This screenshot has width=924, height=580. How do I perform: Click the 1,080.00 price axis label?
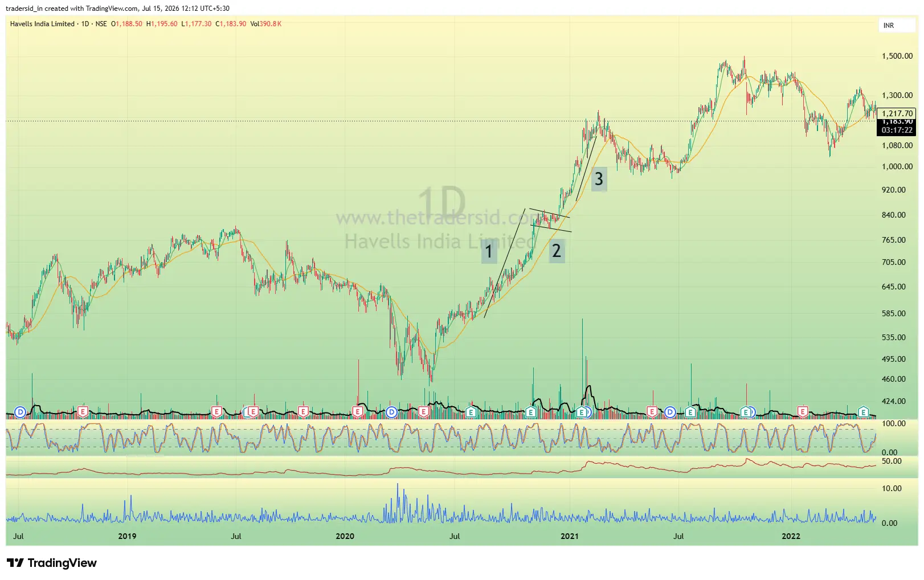pos(897,145)
